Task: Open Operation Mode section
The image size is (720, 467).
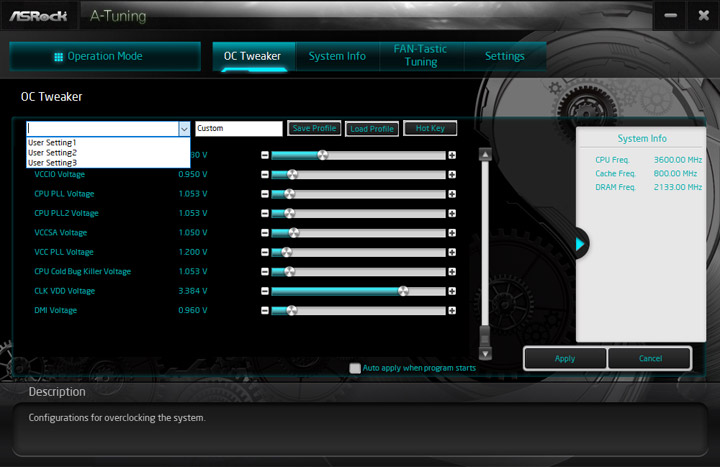Action: coord(105,56)
